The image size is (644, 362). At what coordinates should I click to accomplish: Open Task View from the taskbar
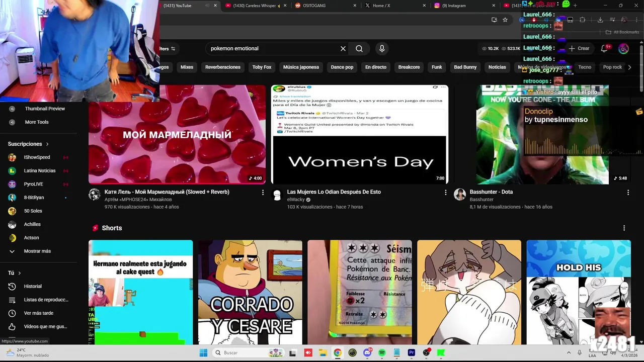tap(293, 353)
